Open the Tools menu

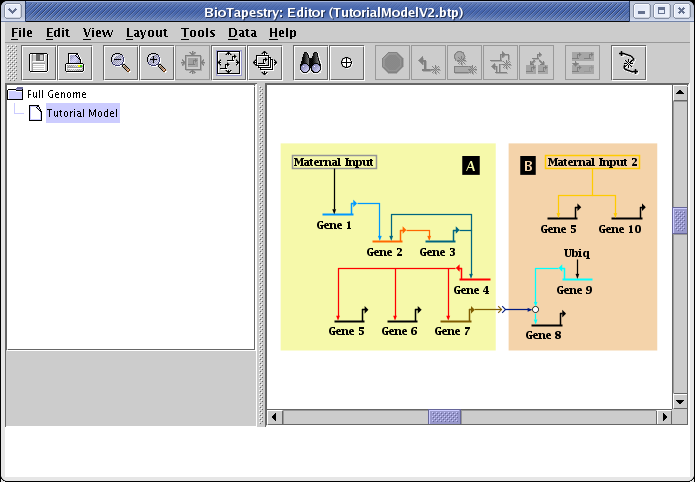tap(198, 32)
